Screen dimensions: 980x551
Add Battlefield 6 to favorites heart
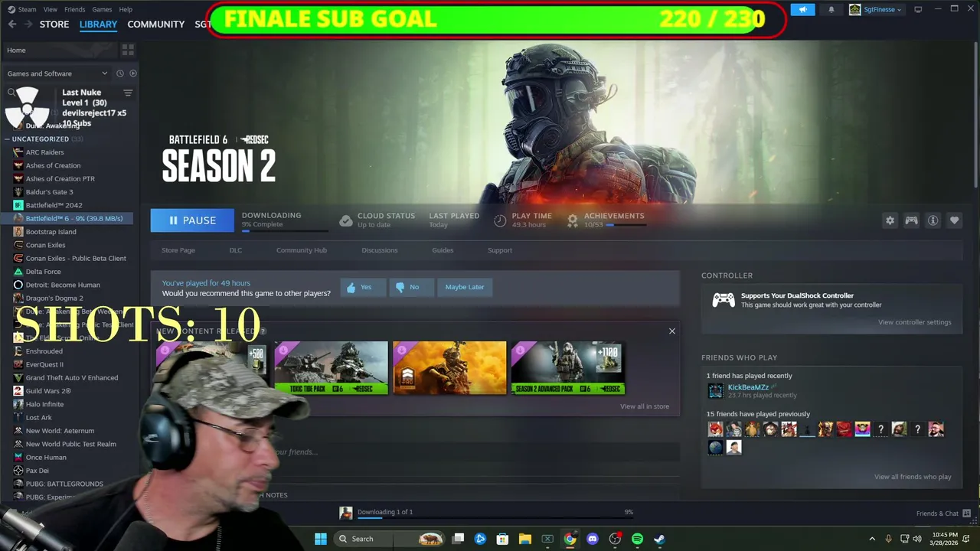tap(954, 220)
